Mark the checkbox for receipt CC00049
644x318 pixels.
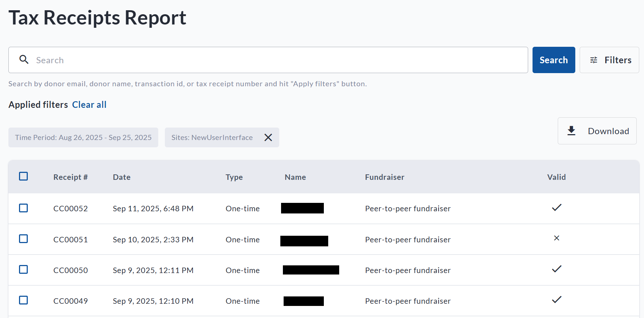23,300
